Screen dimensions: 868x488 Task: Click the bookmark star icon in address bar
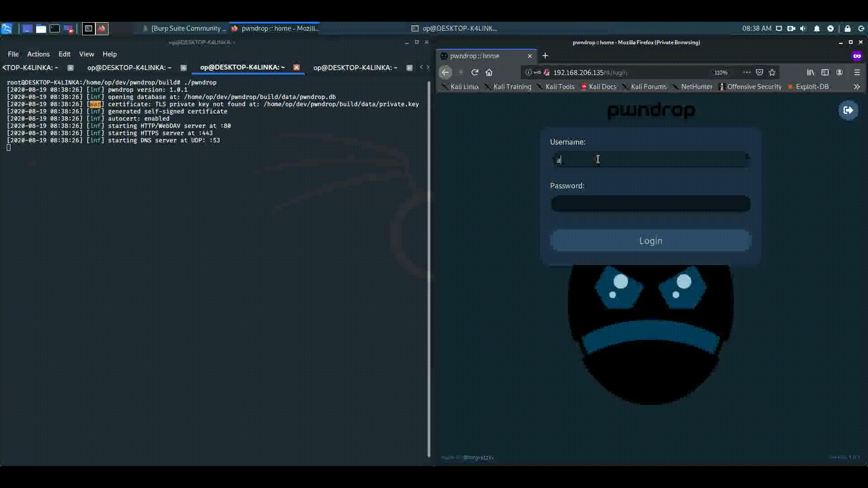pyautogui.click(x=773, y=72)
